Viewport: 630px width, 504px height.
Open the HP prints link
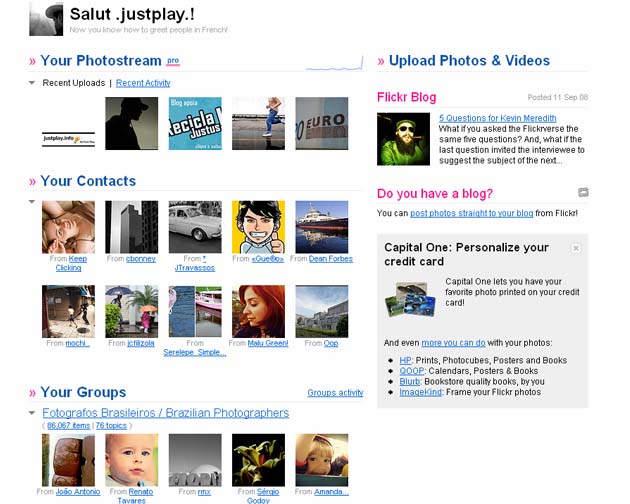(405, 360)
